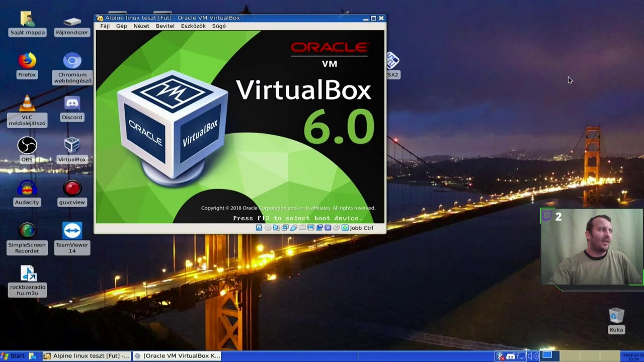The image size is (644, 362).
Task: Open the Fájl menu
Action: 105,26
